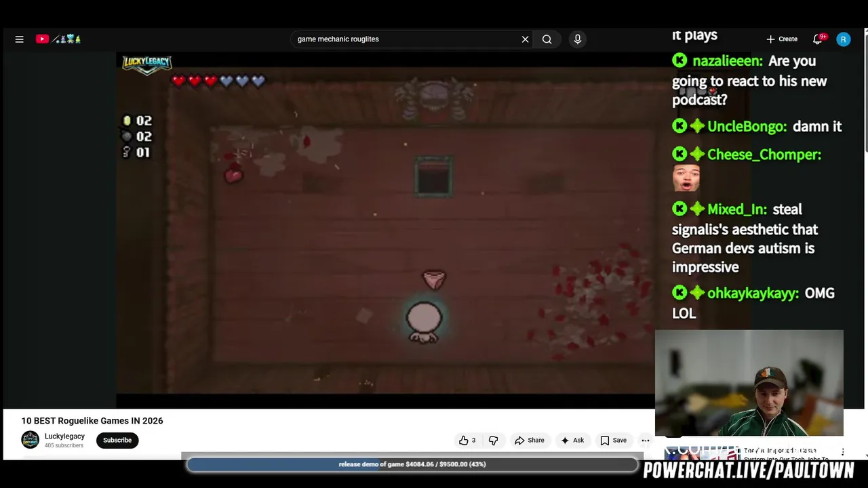
Task: Share the video
Action: point(530,441)
